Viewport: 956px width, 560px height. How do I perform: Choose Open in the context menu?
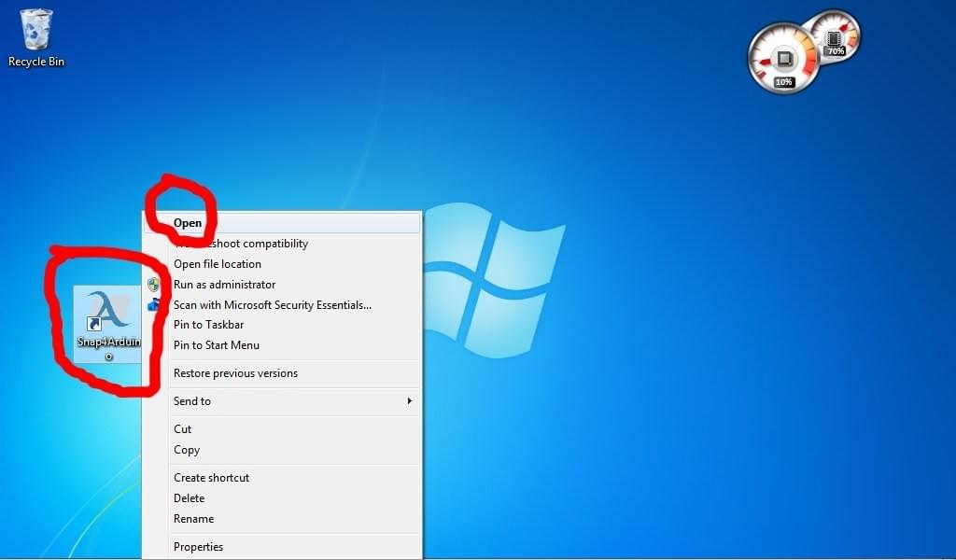coord(282,223)
